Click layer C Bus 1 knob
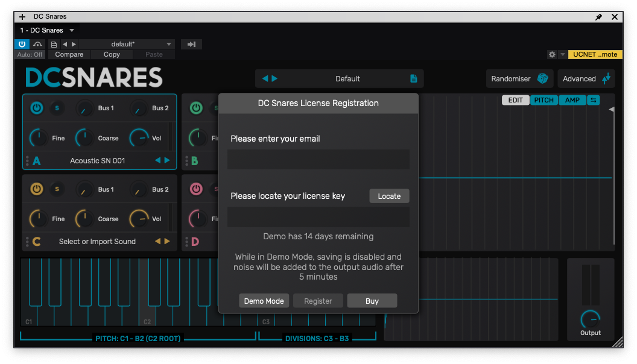 point(84,189)
